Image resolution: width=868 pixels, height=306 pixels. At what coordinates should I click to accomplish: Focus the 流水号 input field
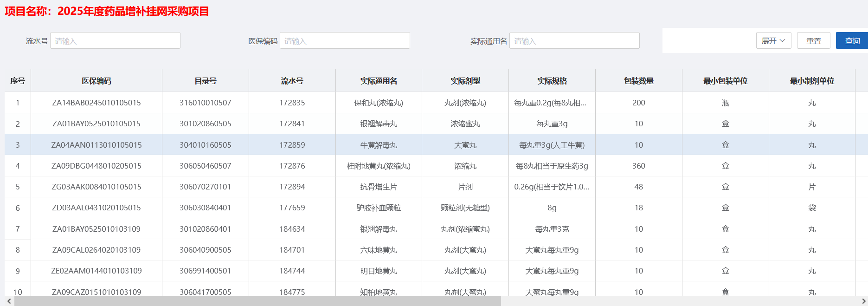coord(115,41)
